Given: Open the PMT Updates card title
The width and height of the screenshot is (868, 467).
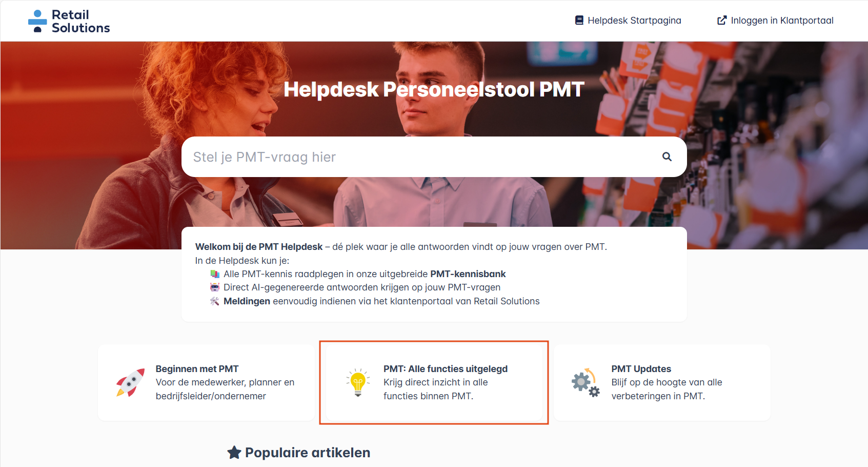Looking at the screenshot, I should tap(641, 369).
